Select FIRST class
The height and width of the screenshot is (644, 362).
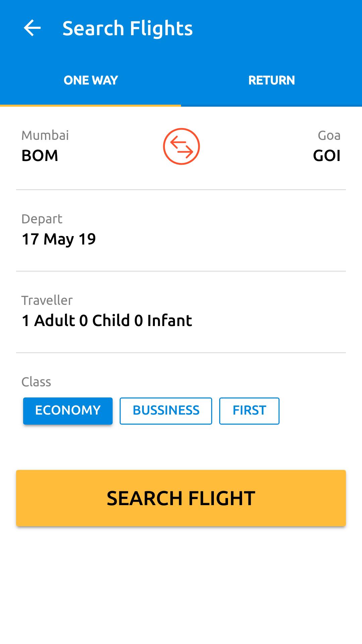click(x=249, y=411)
